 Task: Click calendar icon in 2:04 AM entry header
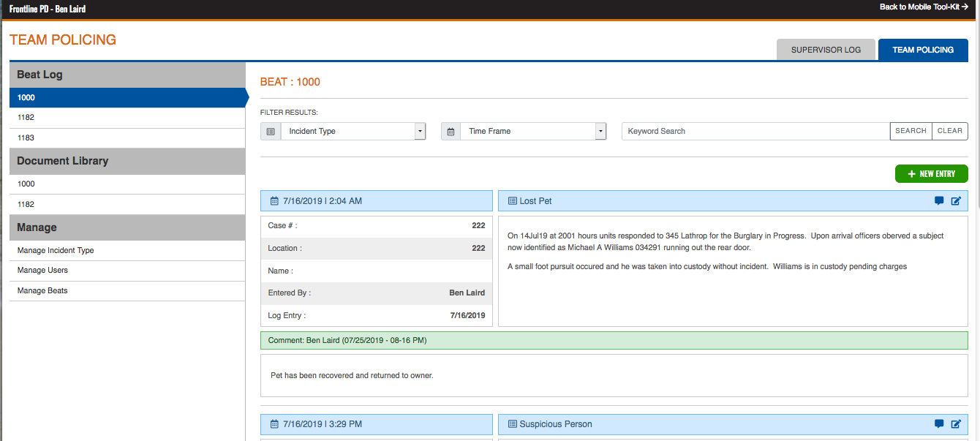coord(274,201)
